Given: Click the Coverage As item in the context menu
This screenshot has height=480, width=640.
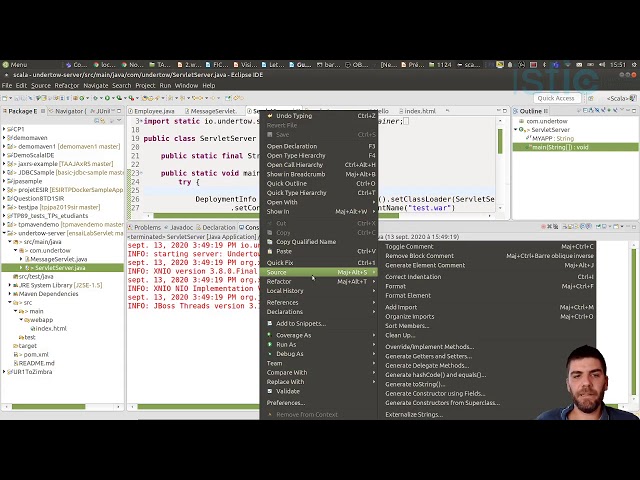Looking at the screenshot, I should click(293, 335).
